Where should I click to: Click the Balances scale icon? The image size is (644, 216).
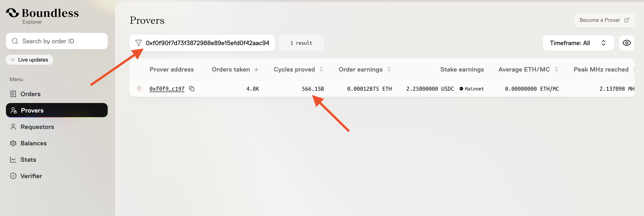click(x=13, y=143)
